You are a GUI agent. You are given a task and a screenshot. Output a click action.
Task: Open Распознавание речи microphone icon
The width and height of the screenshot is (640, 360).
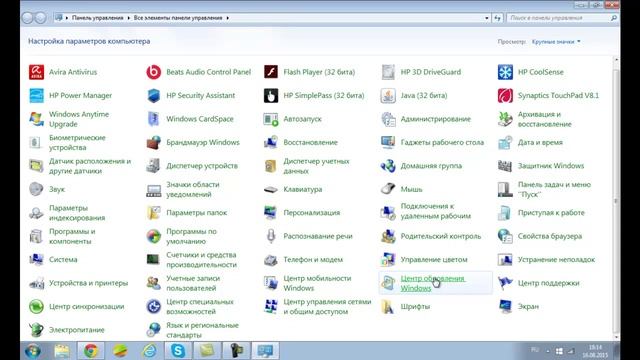271,236
